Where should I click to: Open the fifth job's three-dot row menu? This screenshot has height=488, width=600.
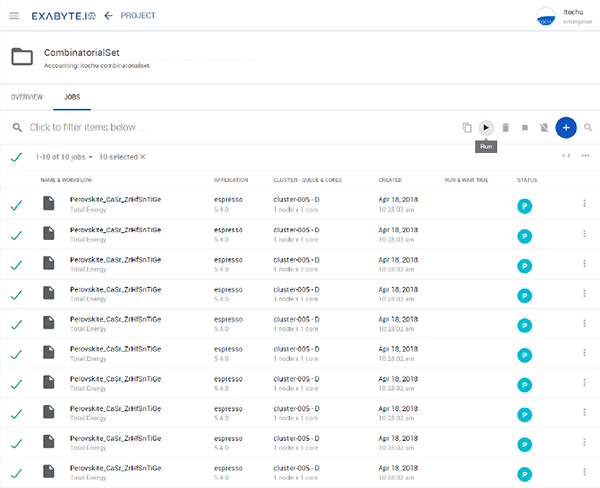[584, 323]
